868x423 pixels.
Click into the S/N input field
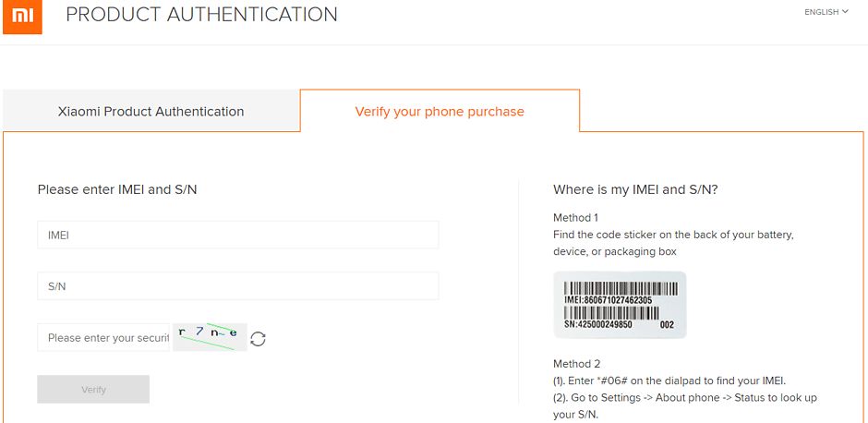click(237, 286)
